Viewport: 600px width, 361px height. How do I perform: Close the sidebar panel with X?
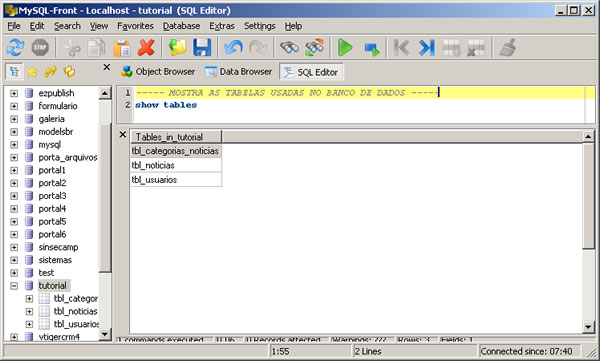[x=107, y=67]
